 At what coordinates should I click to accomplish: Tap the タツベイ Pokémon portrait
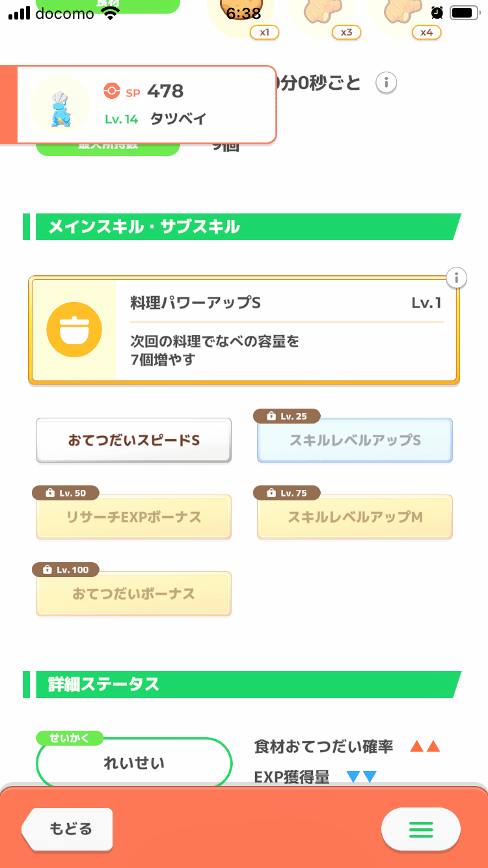pos(61,105)
